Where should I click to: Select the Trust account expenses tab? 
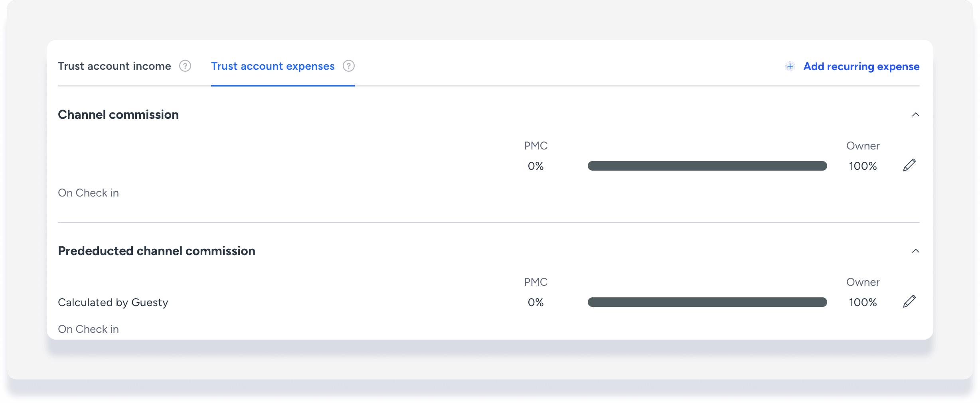click(x=273, y=66)
